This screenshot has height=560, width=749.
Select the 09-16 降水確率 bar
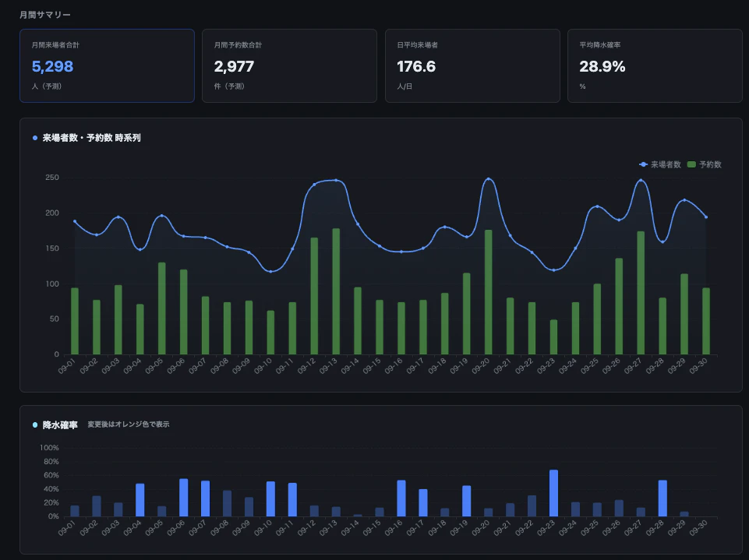401,498
